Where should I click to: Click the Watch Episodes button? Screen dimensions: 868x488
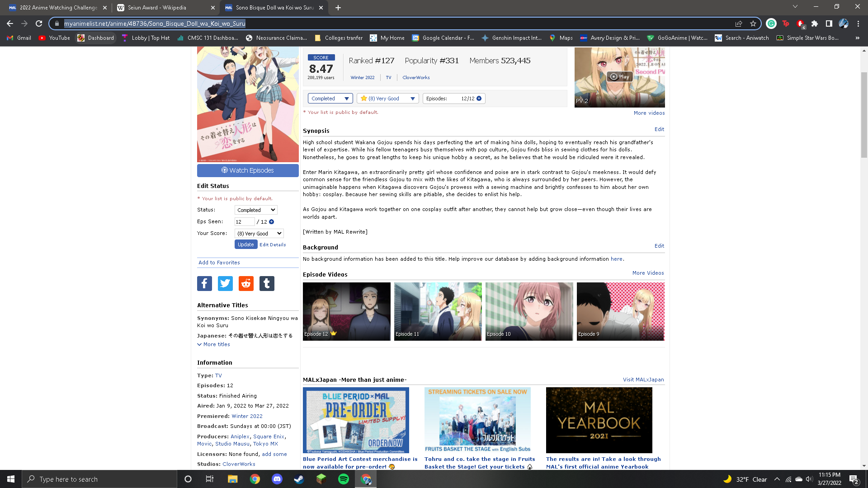pyautogui.click(x=248, y=170)
